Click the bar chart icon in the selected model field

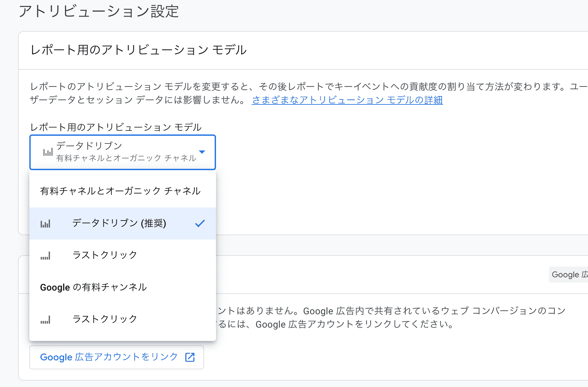(48, 152)
